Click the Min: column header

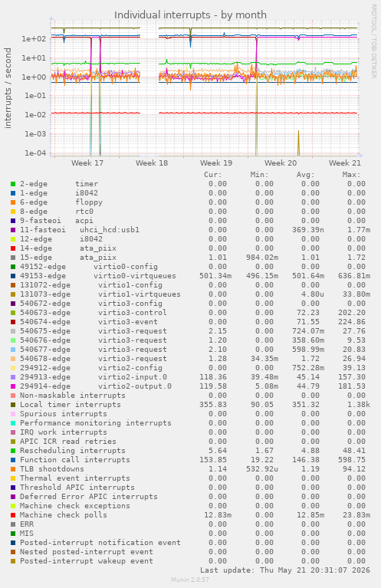(260, 175)
